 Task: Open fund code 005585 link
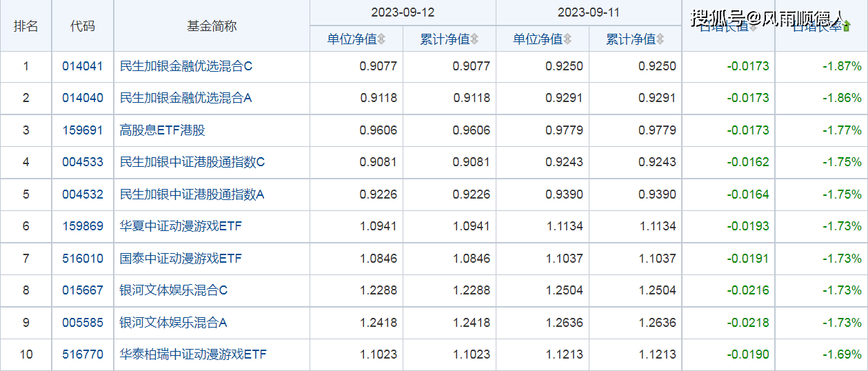(83, 322)
